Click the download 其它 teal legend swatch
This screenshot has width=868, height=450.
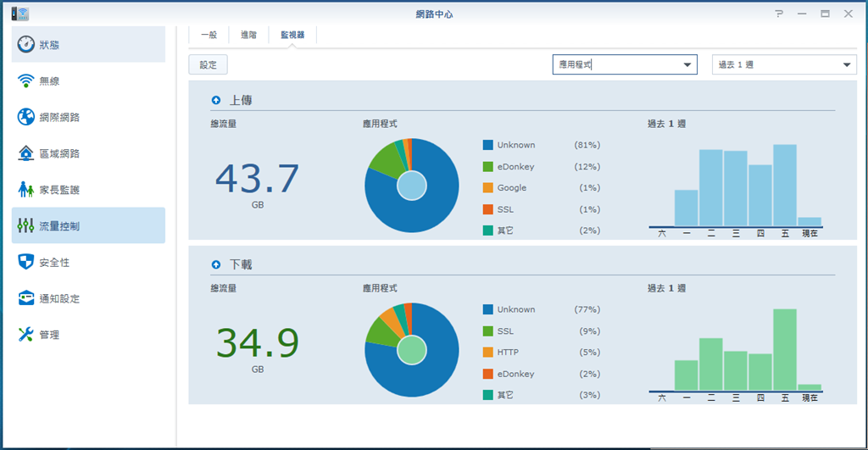487,395
